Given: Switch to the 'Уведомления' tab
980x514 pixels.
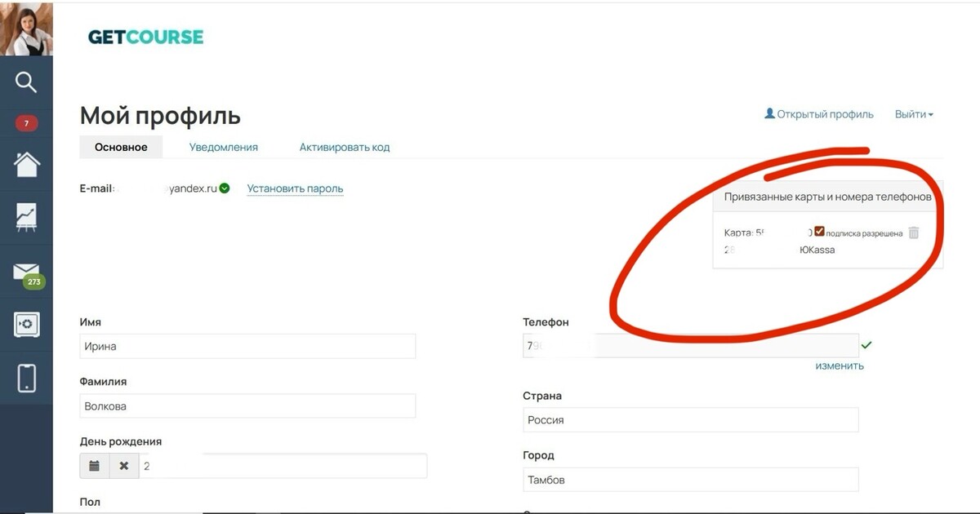Looking at the screenshot, I should 223,147.
